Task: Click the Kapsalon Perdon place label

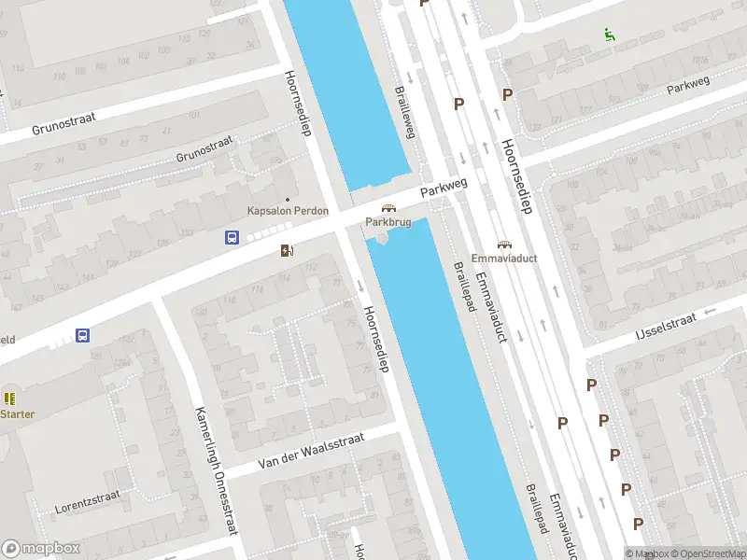Action: click(x=288, y=211)
